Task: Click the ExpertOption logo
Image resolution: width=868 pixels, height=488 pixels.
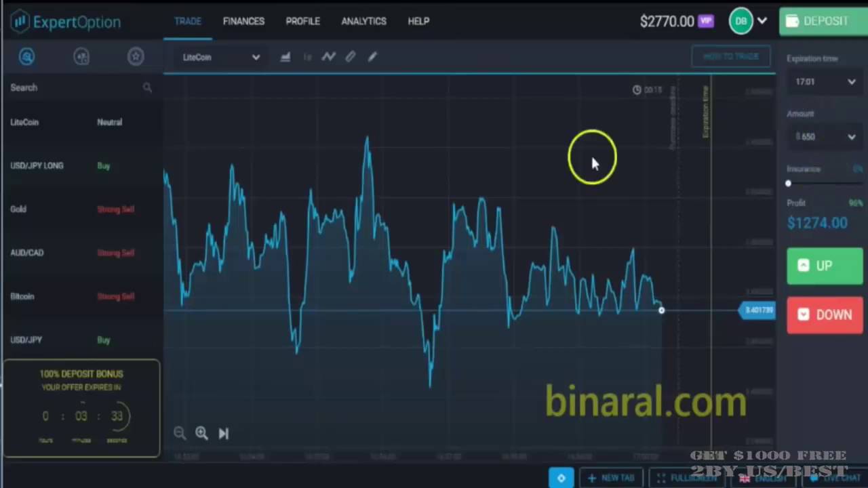Action: (66, 21)
